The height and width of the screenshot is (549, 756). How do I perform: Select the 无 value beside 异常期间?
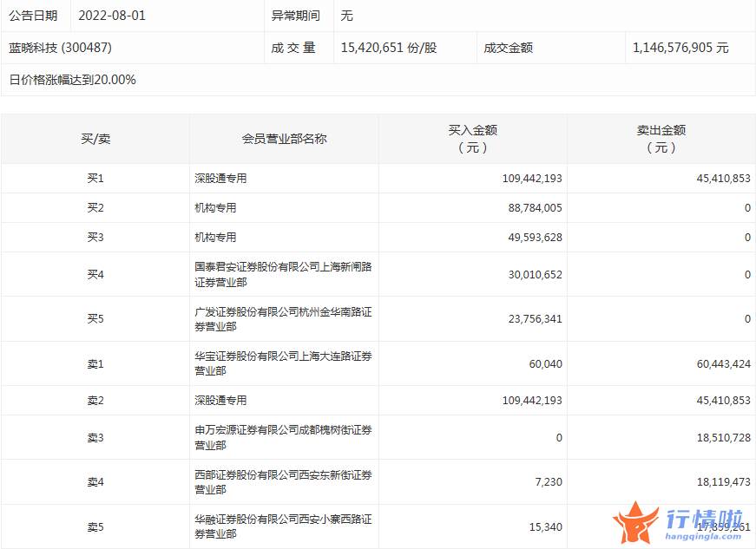coord(346,16)
